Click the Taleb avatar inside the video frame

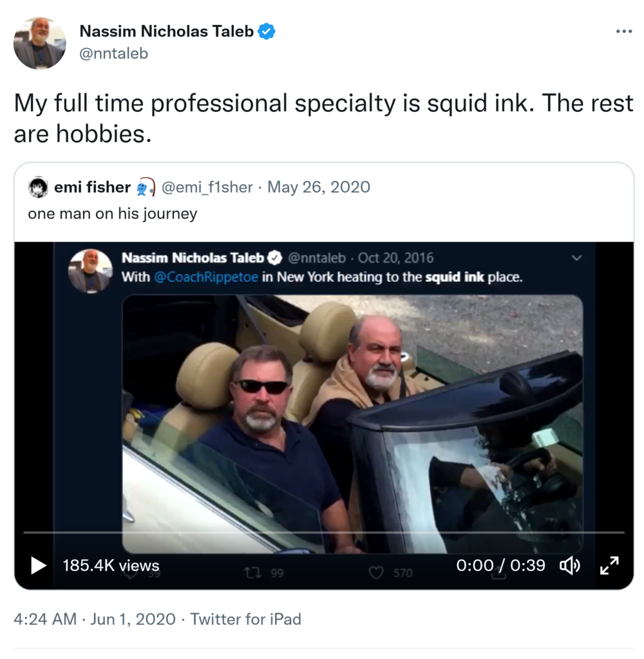coord(90,271)
